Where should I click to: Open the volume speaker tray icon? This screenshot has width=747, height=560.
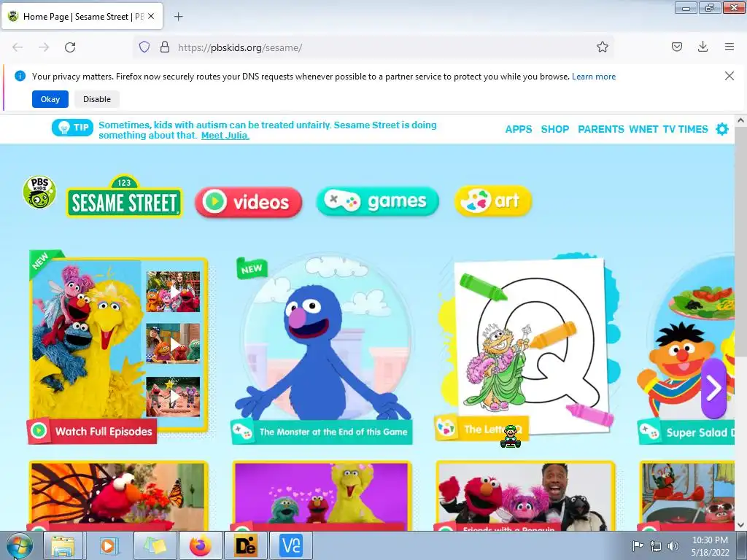pyautogui.click(x=673, y=546)
